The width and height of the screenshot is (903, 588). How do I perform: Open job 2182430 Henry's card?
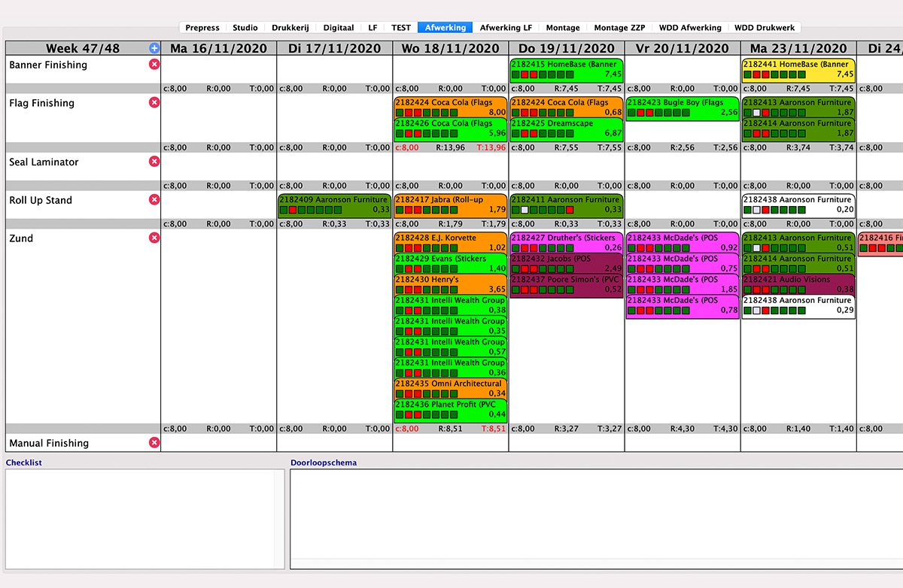coord(451,284)
